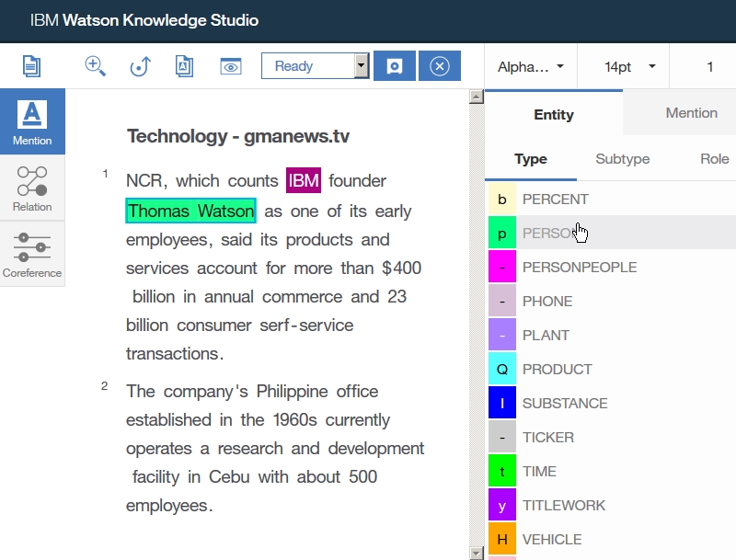Select the PHONE entity type label

(547, 301)
